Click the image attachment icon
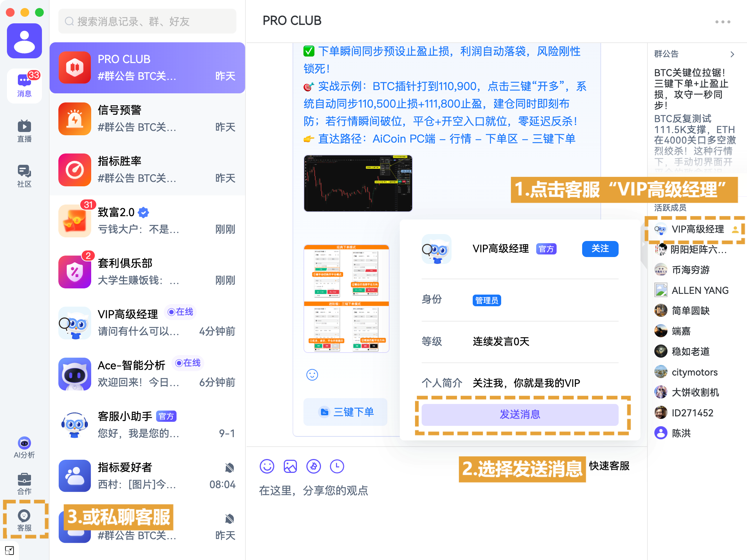Screen dimensions: 747x560 coord(290,466)
